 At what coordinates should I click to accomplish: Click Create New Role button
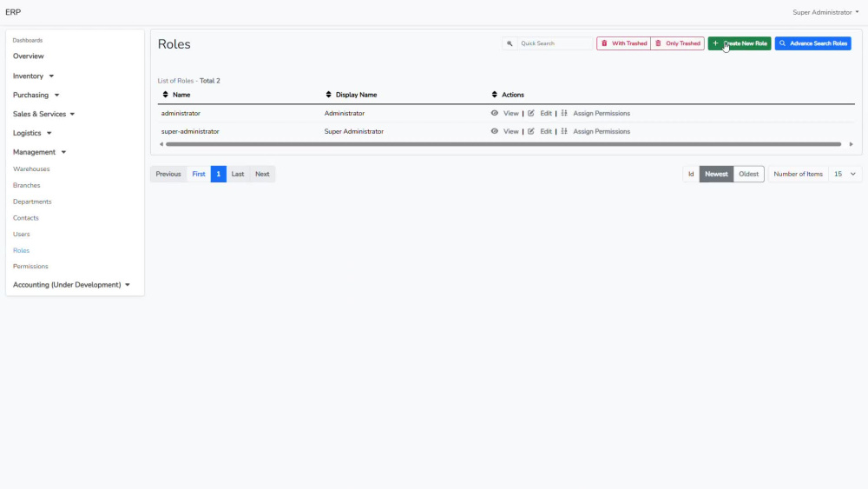click(739, 43)
